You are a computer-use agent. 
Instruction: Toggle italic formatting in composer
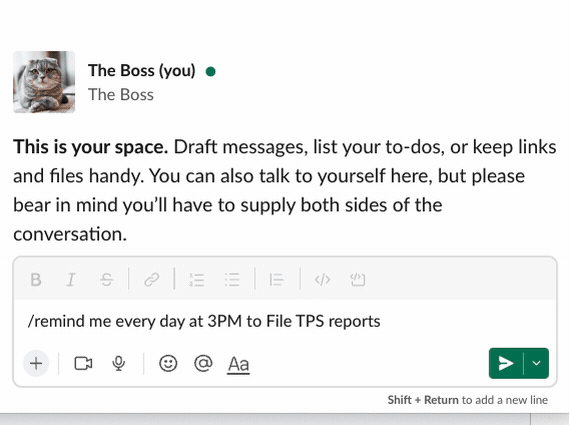[71, 280]
